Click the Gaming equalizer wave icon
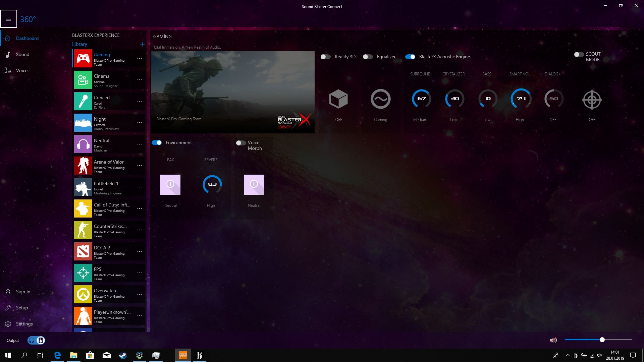 [380, 99]
